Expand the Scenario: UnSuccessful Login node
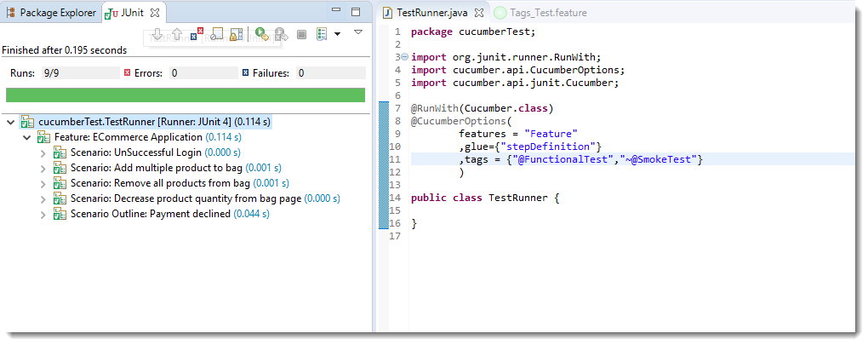The image size is (868, 345). (43, 152)
